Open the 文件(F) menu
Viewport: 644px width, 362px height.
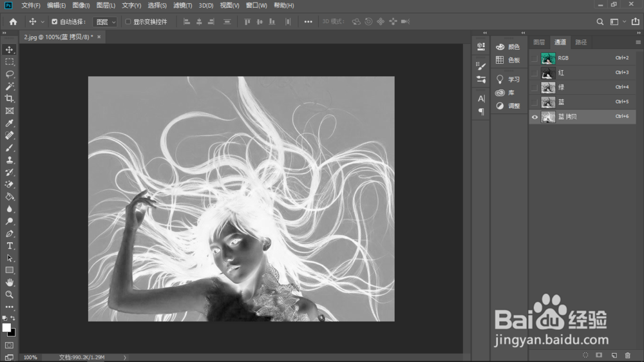pyautogui.click(x=31, y=5)
